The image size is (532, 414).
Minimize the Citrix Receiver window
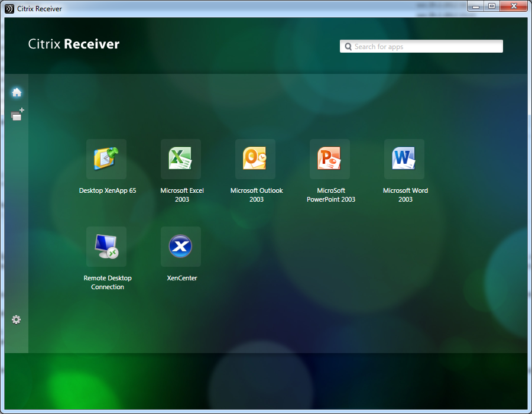click(476, 7)
